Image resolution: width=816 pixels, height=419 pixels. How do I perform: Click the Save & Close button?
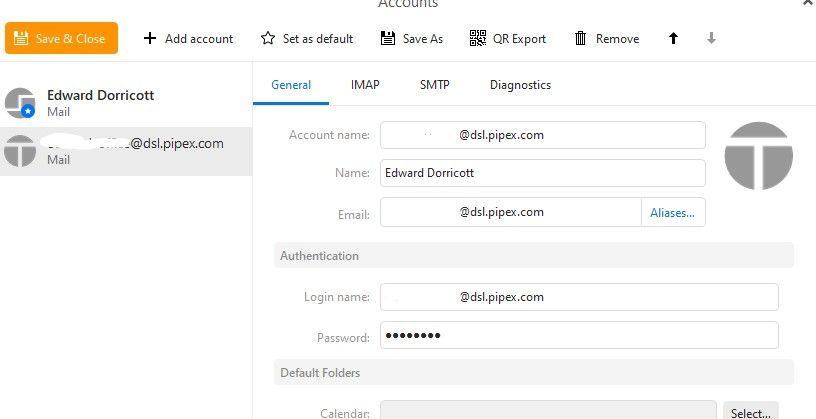click(x=61, y=39)
